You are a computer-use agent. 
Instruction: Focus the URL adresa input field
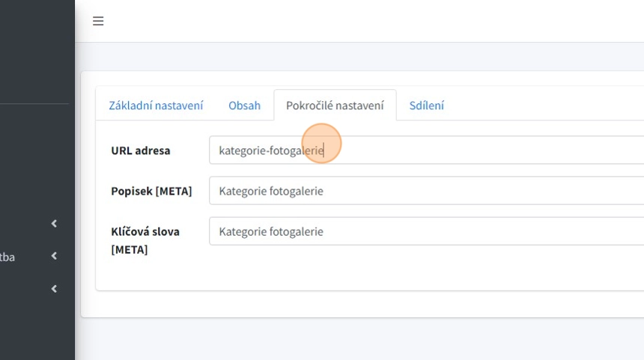[x=449, y=150]
